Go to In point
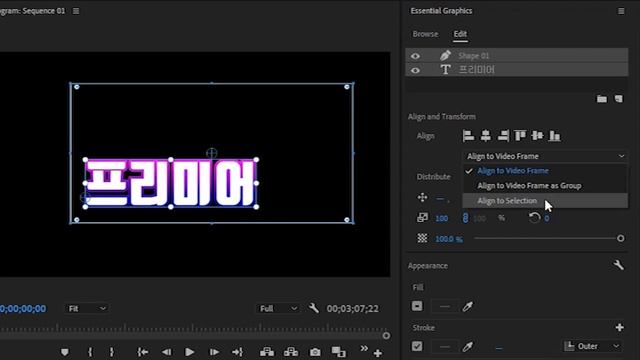This screenshot has height=360, width=640. tap(142, 352)
